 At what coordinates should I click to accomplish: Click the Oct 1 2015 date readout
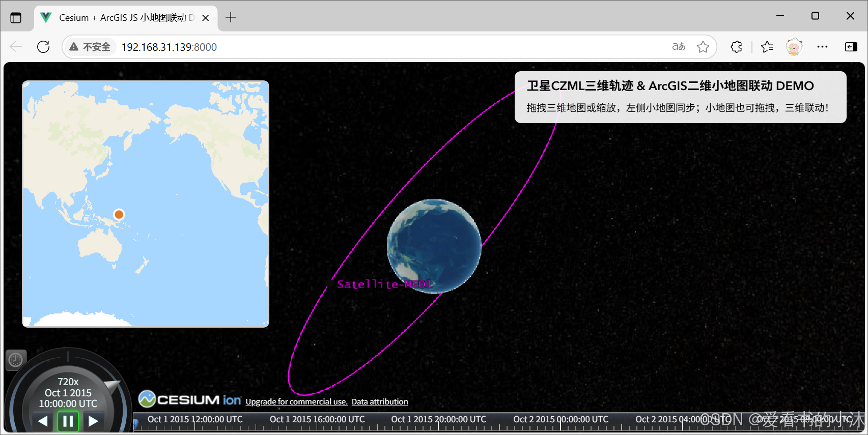pos(68,393)
